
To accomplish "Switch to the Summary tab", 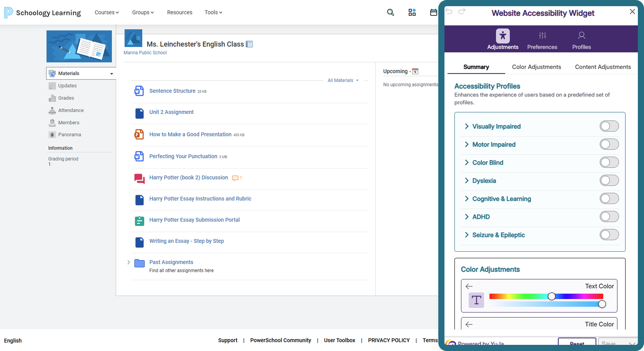I will point(476,67).
